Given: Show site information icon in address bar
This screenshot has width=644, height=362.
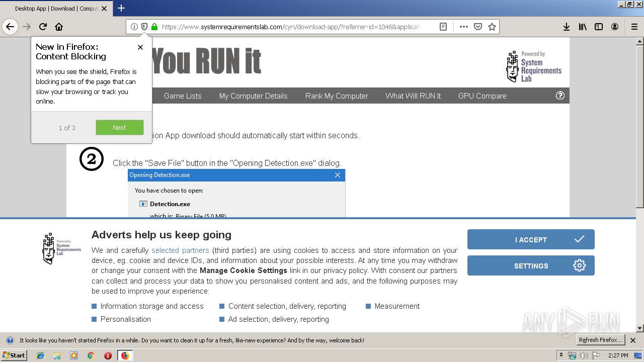Looking at the screenshot, I should point(134,27).
